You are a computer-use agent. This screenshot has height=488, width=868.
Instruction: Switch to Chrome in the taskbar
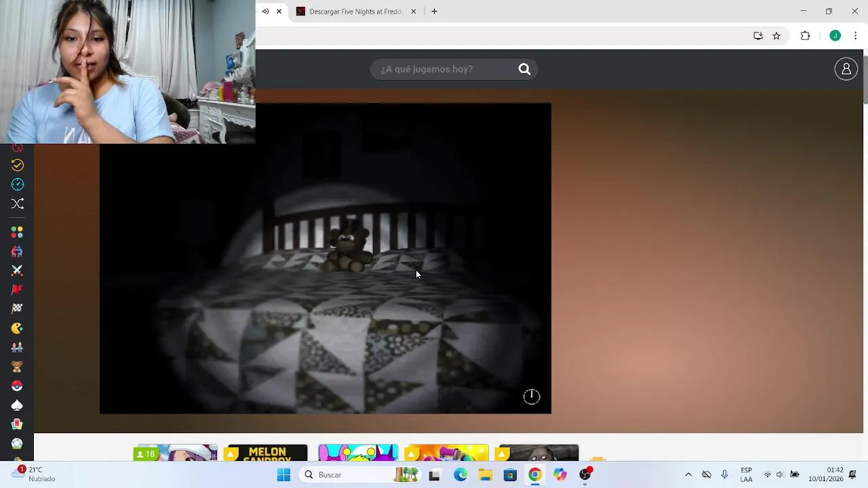(535, 475)
